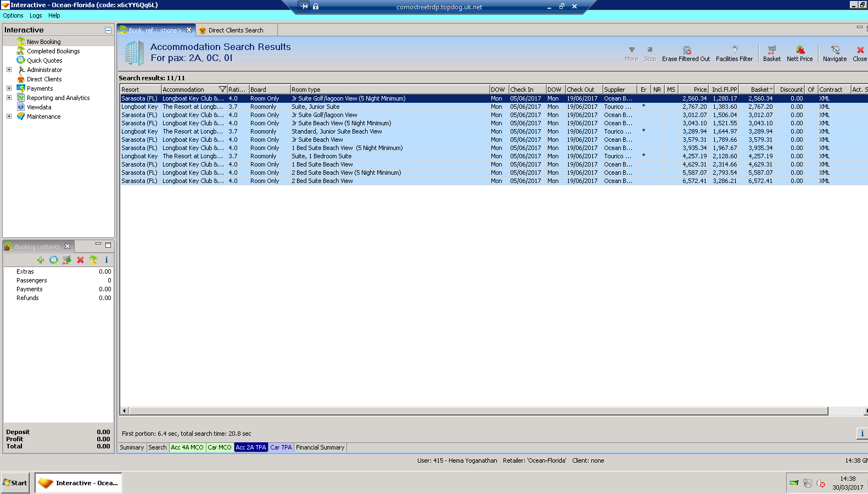
Task: Switch to the Summary tab
Action: pos(132,447)
